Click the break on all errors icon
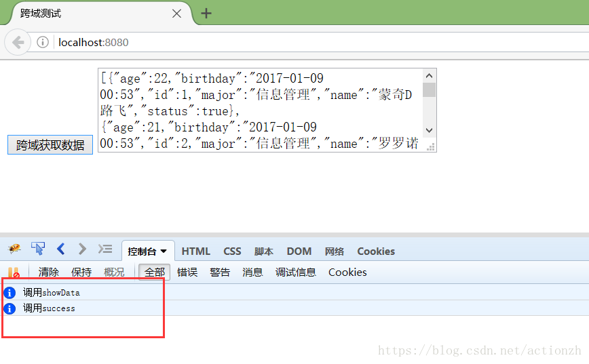The width and height of the screenshot is (589, 364). [14, 272]
